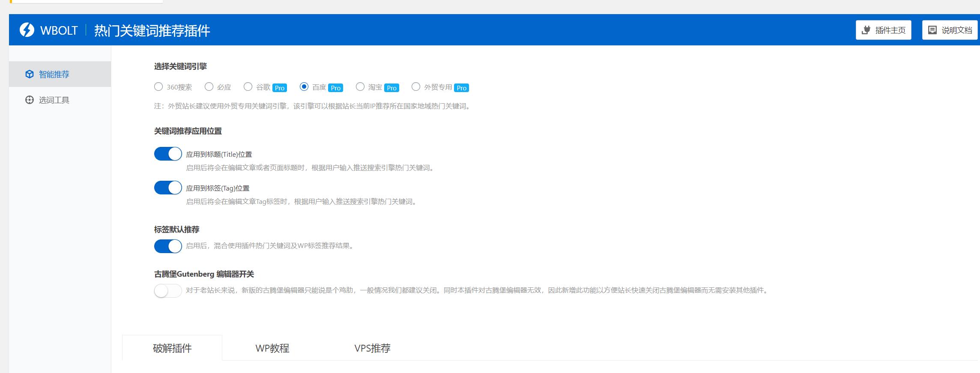Select the 百度 engine radio
Viewport: 980px width, 373px height.
tap(304, 87)
